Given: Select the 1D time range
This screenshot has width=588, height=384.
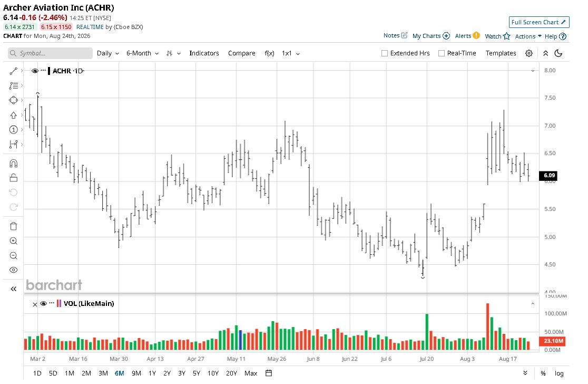Looking at the screenshot, I should [x=37, y=373].
